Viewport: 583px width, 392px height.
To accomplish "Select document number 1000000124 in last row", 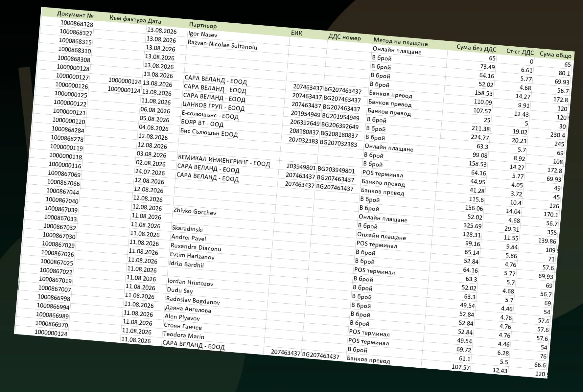I will 51,333.
